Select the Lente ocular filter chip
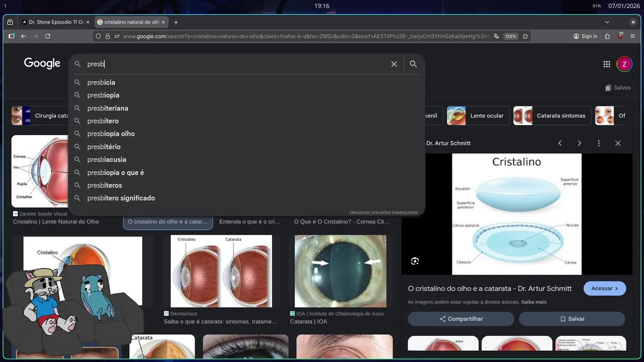This screenshot has width=644, height=362. 477,116
